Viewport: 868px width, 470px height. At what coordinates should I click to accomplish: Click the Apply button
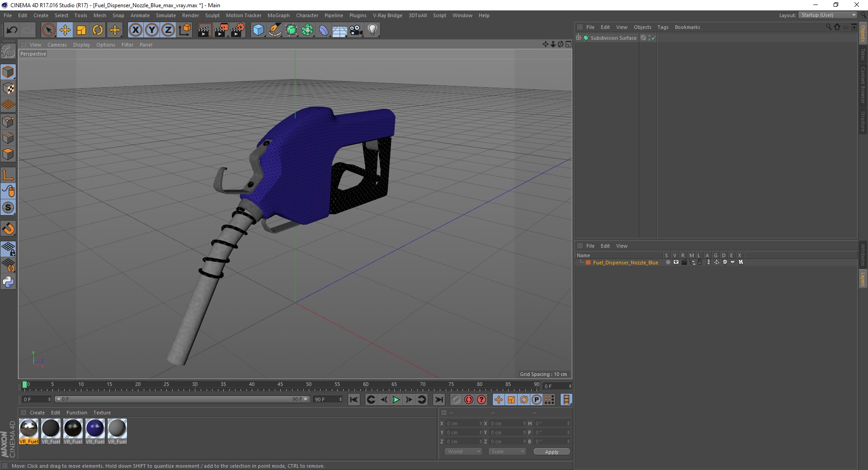(552, 452)
